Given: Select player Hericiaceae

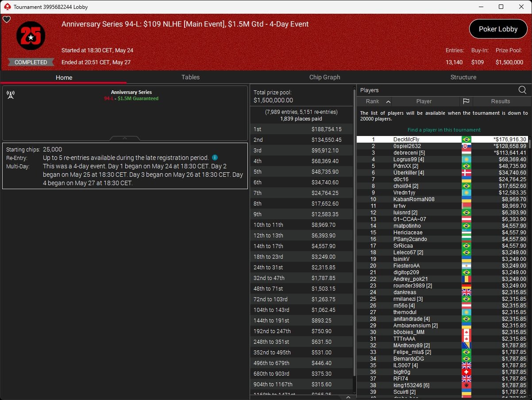Looking at the screenshot, I should click(442, 233).
